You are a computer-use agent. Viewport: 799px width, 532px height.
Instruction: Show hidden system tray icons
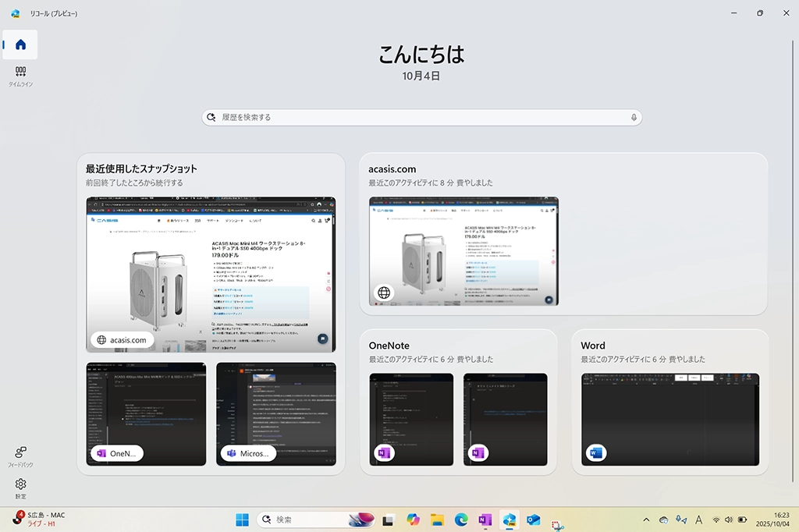(646, 520)
